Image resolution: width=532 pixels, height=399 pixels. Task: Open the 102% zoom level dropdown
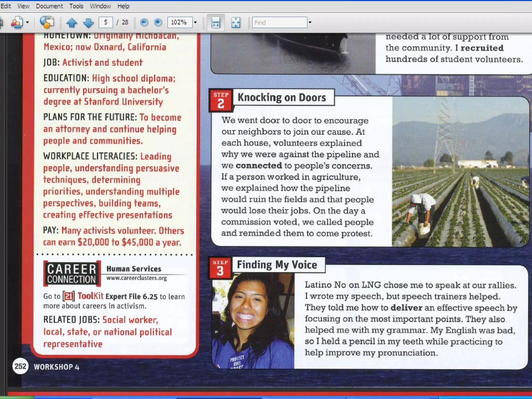click(x=196, y=23)
